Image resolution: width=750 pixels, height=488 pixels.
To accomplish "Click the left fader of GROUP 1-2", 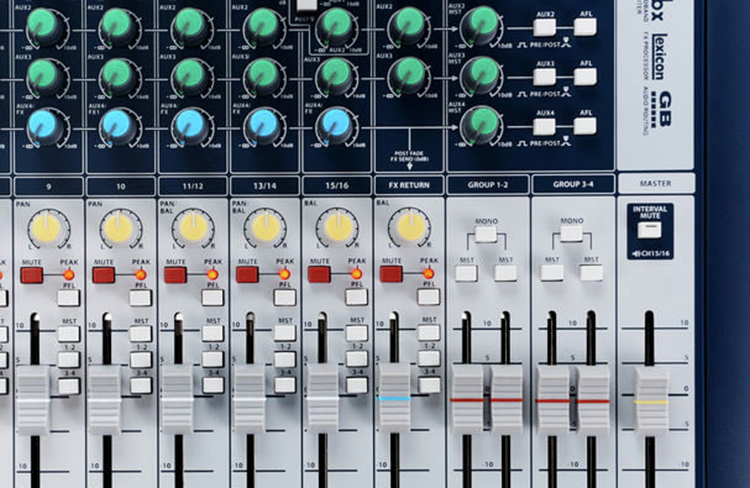I will (x=467, y=399).
